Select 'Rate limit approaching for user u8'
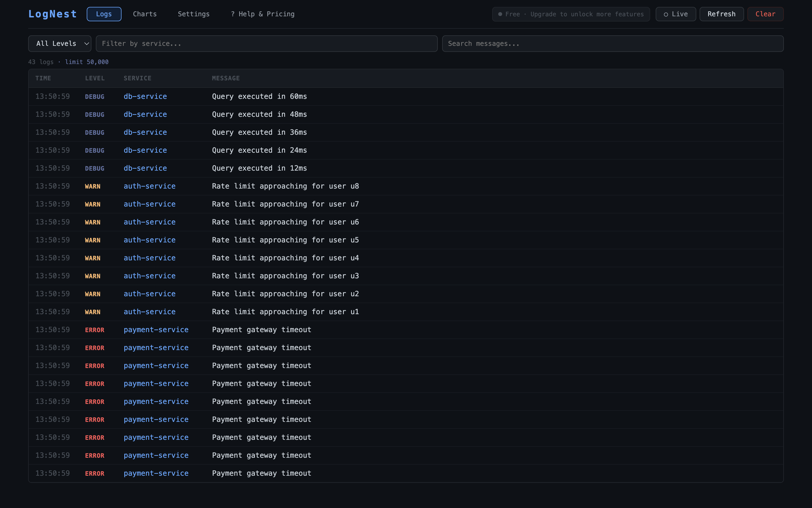812x508 pixels. coord(285,186)
